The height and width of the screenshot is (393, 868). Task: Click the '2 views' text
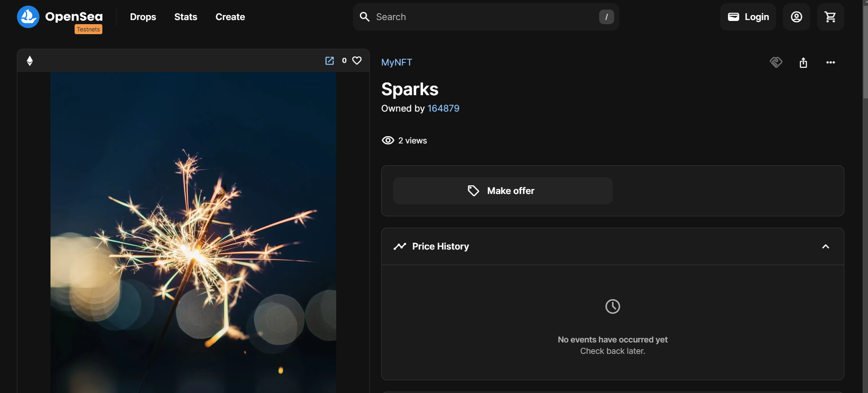click(x=413, y=141)
